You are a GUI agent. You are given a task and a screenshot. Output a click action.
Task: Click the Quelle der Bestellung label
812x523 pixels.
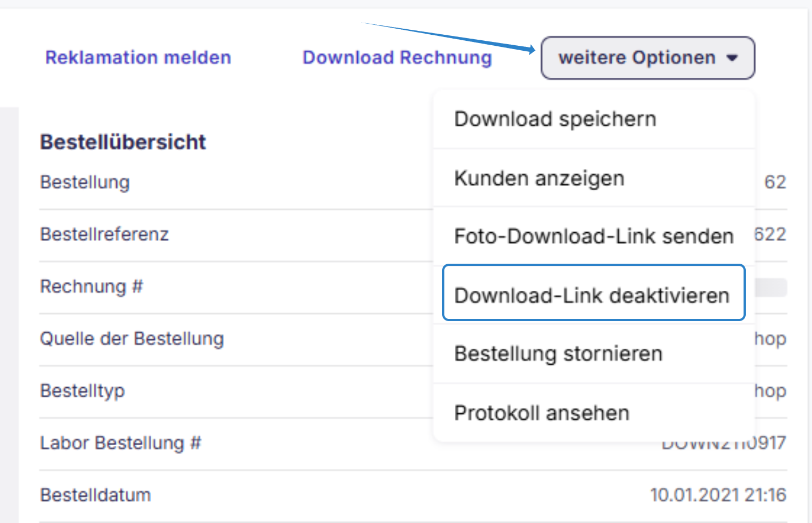pyautogui.click(x=132, y=339)
